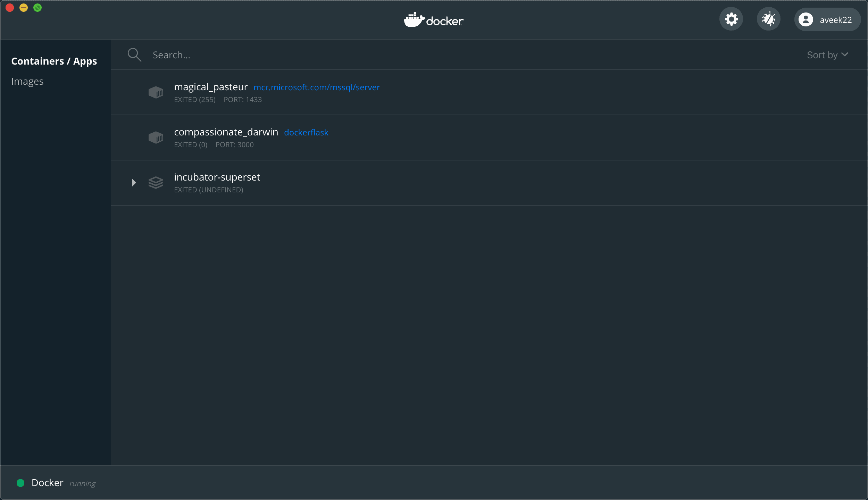Open Docker settings gear icon
868x500 pixels.
point(731,19)
